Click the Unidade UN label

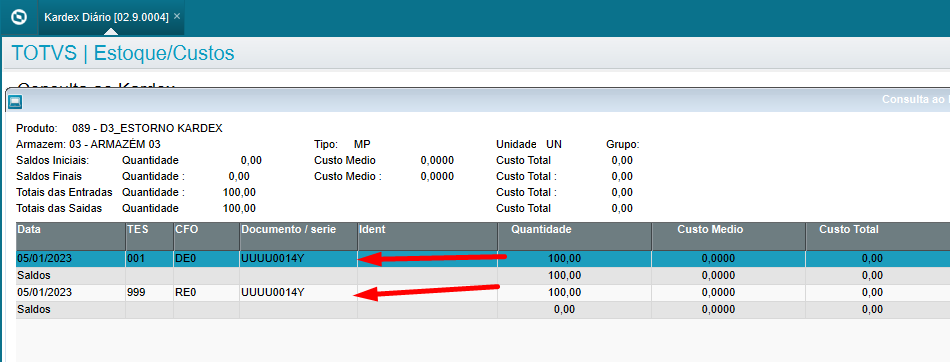528,144
